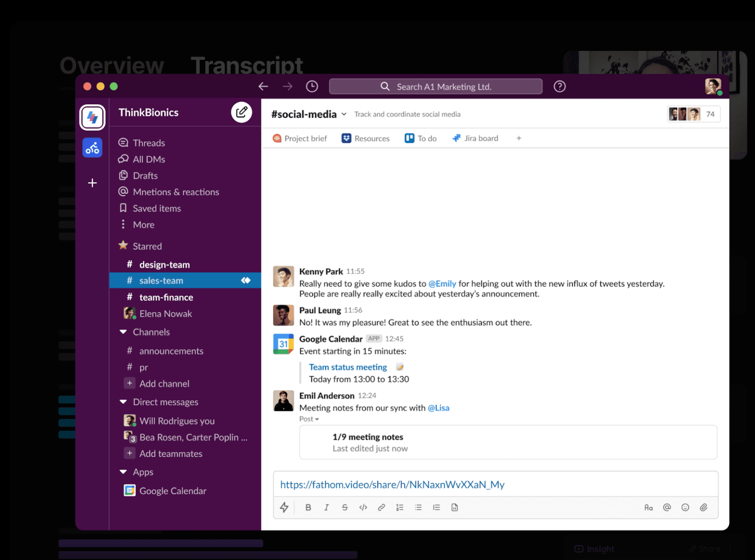
Task: Toggle the ordered list button
Action: 400,508
